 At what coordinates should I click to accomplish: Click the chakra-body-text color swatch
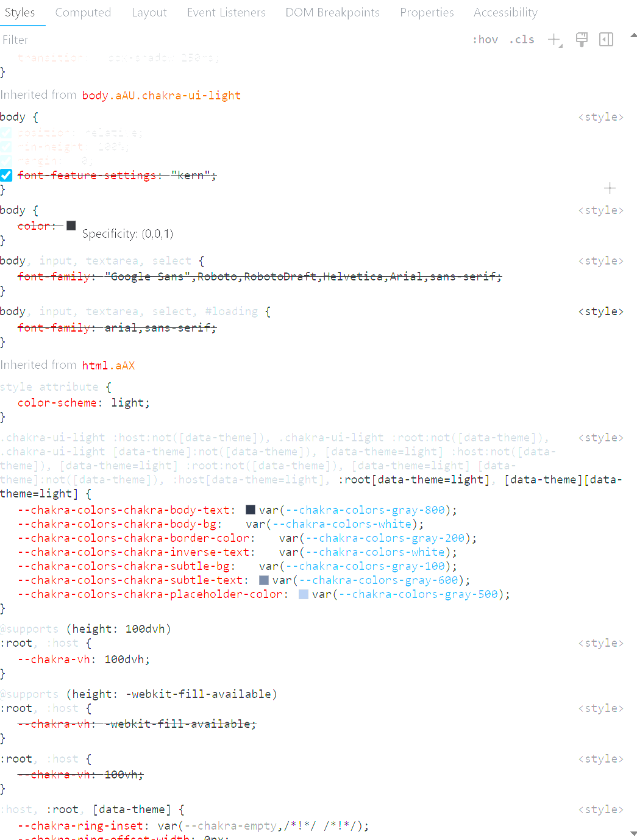pos(251,510)
